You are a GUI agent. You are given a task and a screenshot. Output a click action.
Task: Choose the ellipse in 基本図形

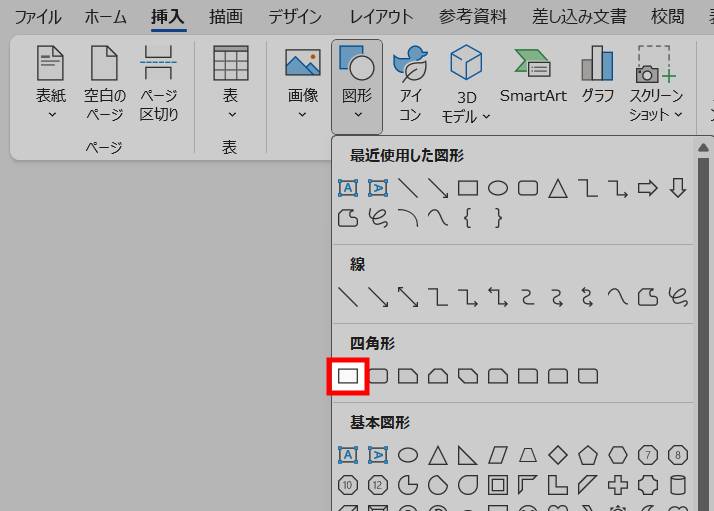click(x=408, y=455)
